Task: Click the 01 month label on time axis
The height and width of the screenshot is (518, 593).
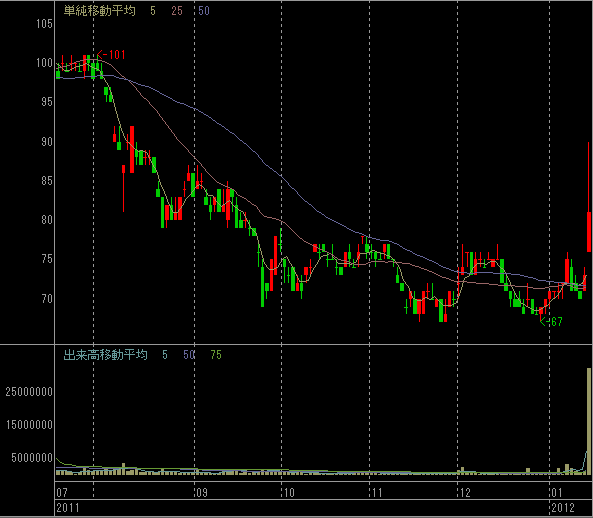Action: 557,493
